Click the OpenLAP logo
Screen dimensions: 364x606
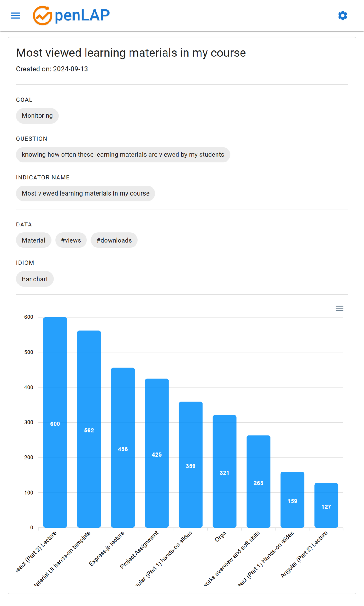[x=71, y=15]
